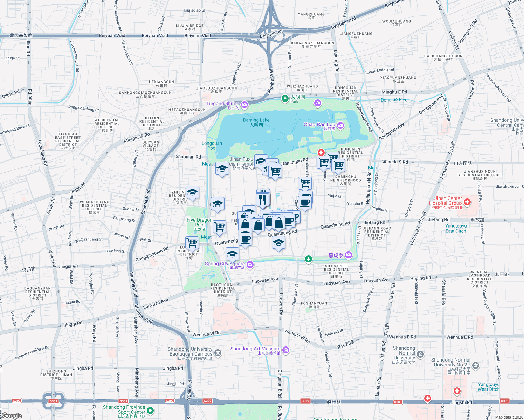Click the graduation cap marker at Jinan Fuxue Confucian Temple
This screenshot has width=524, height=420.
point(261,161)
